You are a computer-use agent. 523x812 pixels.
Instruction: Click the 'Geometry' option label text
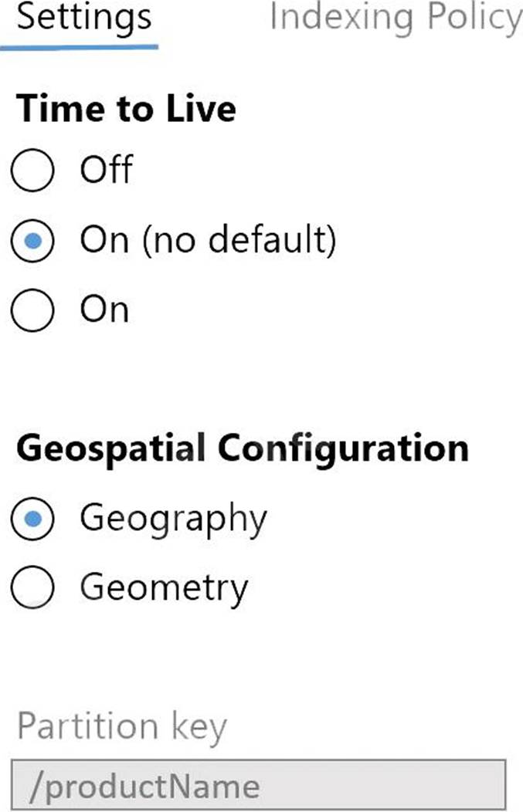tap(164, 589)
